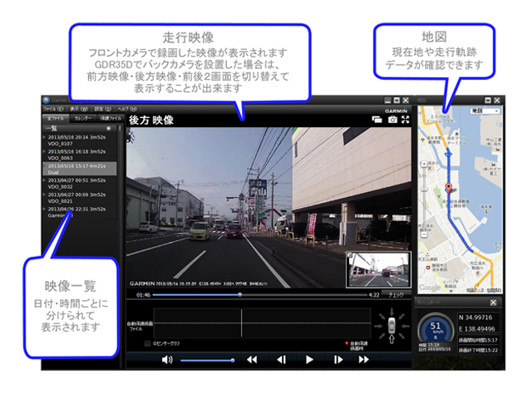Click the map zoom-out minus button

click(x=424, y=234)
